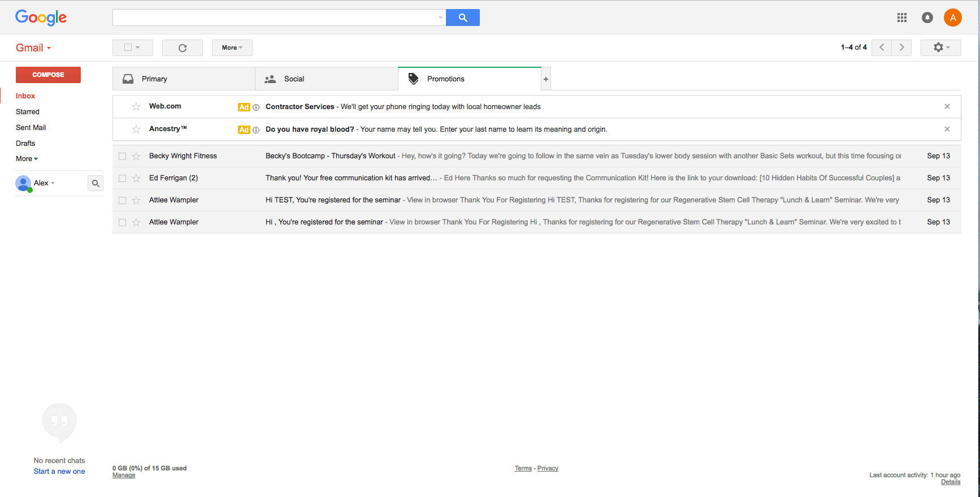Click inside the mail search field
This screenshot has width=980, height=497.
point(274,18)
